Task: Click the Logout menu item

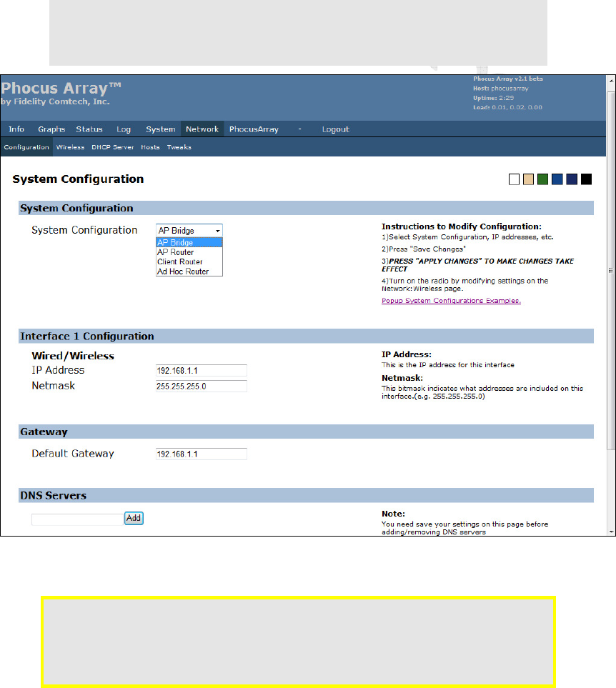Action: pyautogui.click(x=336, y=129)
